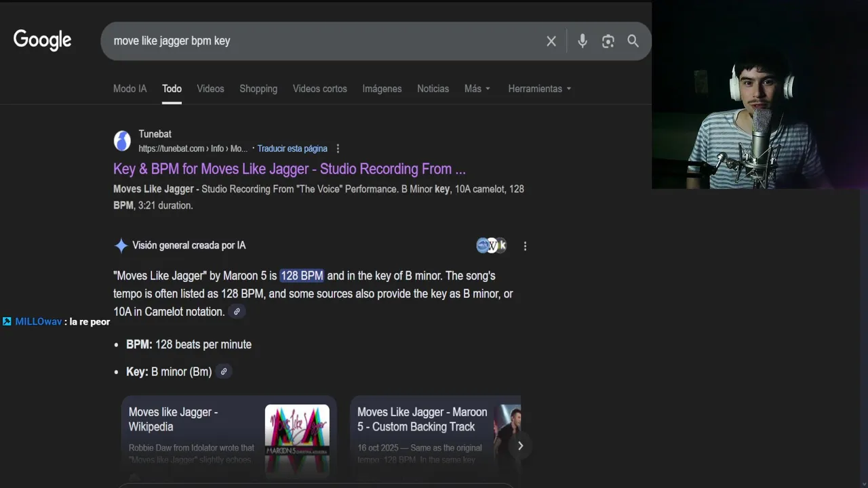The height and width of the screenshot is (488, 868).
Task: Click highlighted 128 BPM text
Action: coord(302,276)
